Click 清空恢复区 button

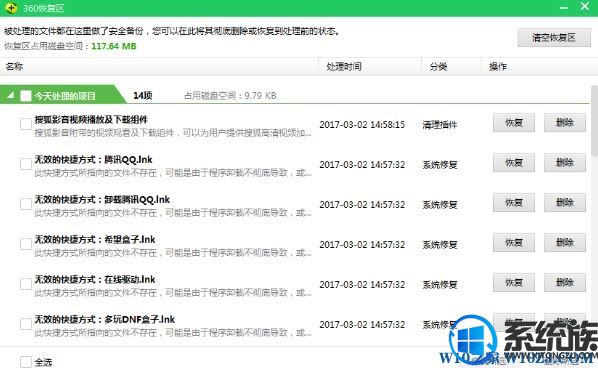click(x=554, y=37)
